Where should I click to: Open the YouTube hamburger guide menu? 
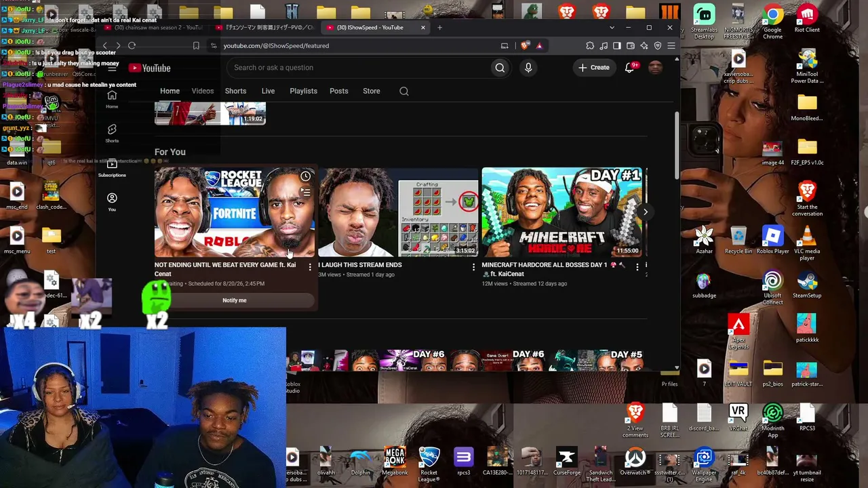click(x=112, y=68)
